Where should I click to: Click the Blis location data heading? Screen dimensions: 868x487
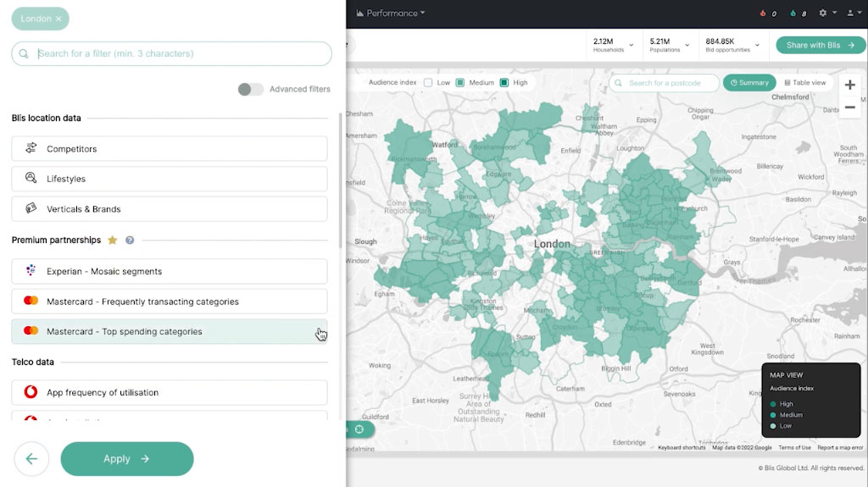pyautogui.click(x=47, y=118)
